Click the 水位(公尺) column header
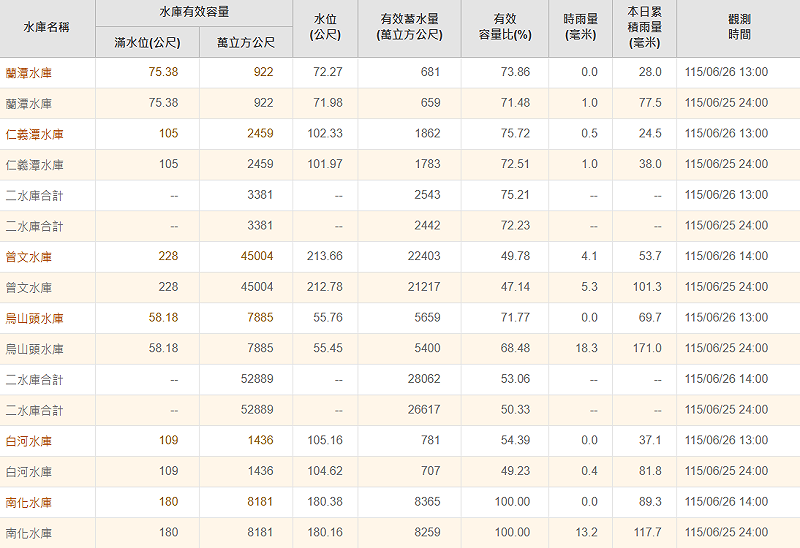Viewport: 800px width, 548px height. [x=325, y=27]
